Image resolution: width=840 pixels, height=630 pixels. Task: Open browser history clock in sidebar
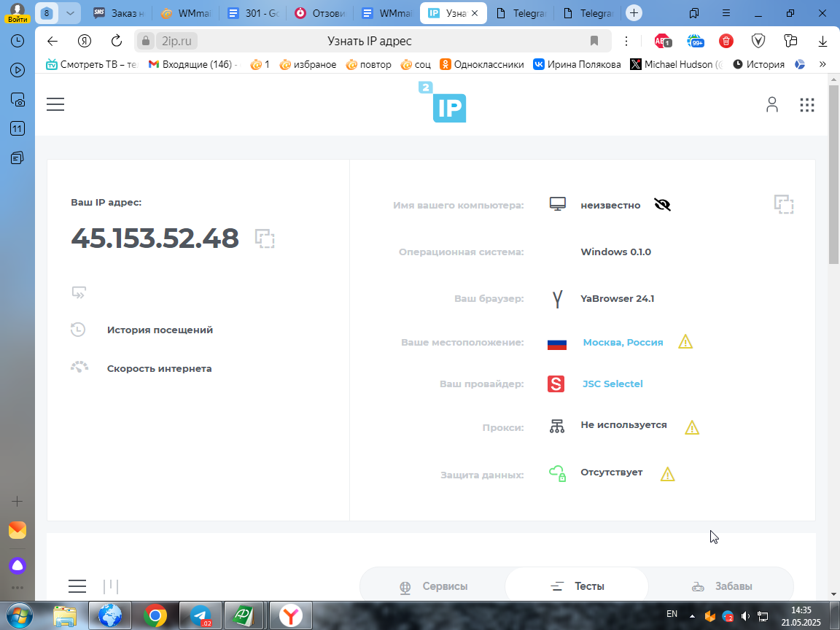click(17, 42)
